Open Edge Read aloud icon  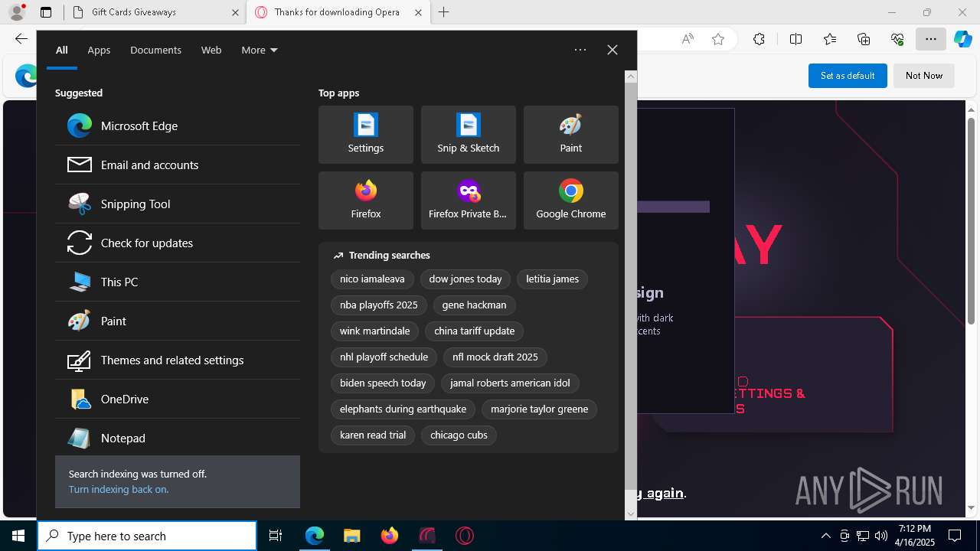pos(688,39)
